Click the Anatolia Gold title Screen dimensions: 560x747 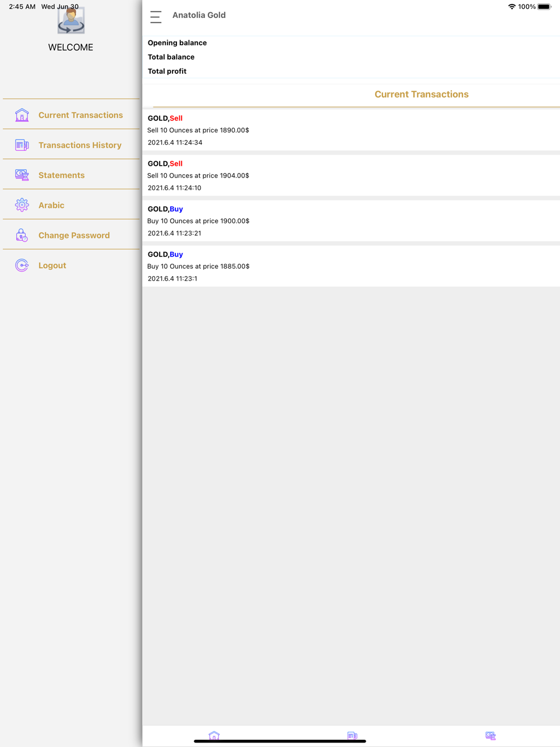tap(199, 15)
